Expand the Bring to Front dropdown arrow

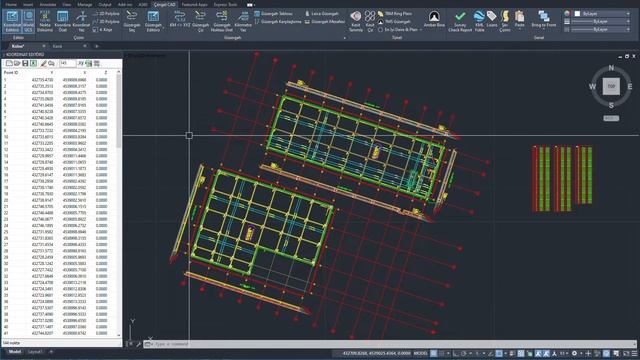click(x=544, y=29)
